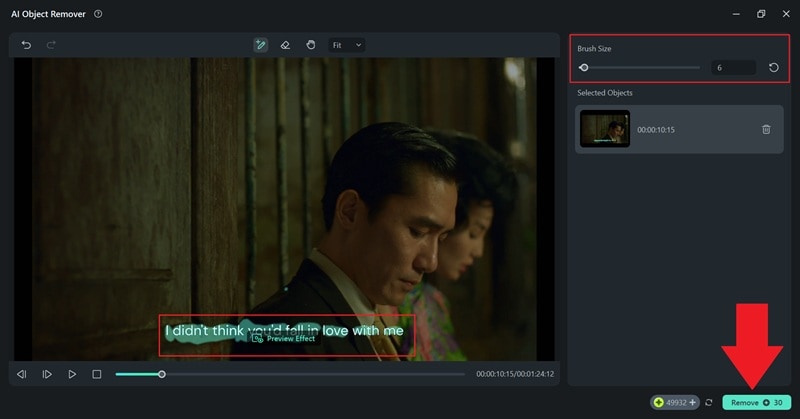This screenshot has height=419, width=800.
Task: Step forward to next frame
Action: pos(47,374)
